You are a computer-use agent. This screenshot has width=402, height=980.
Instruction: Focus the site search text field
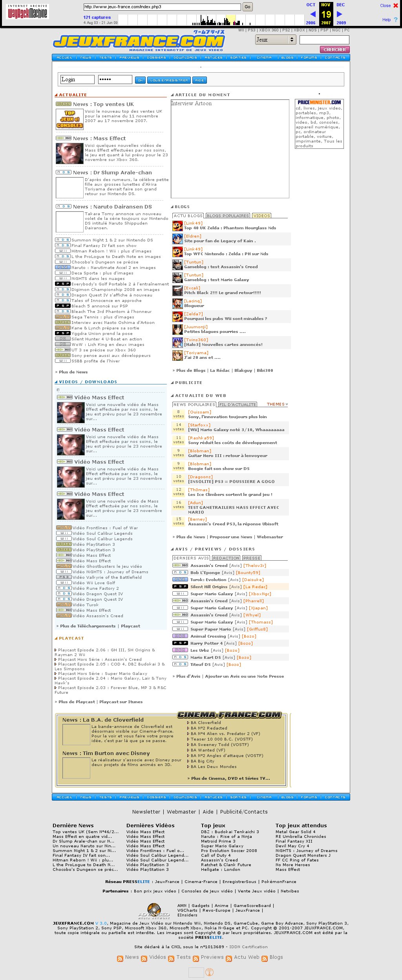[324, 40]
